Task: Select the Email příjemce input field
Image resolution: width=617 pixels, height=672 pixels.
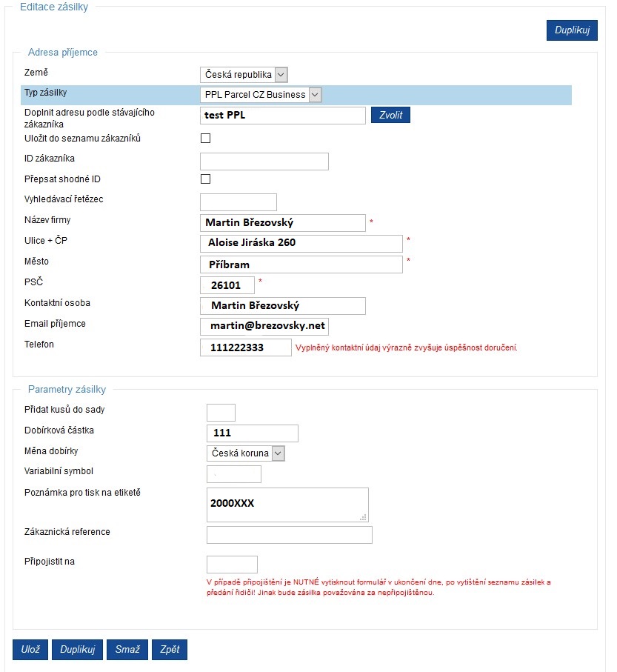Action: tap(264, 326)
